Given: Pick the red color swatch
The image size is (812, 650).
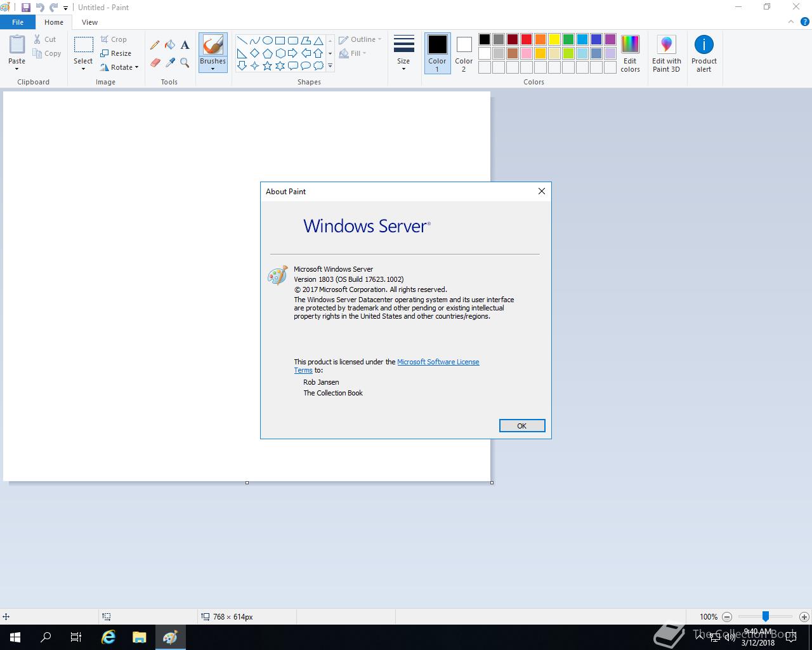Looking at the screenshot, I should tap(527, 39).
